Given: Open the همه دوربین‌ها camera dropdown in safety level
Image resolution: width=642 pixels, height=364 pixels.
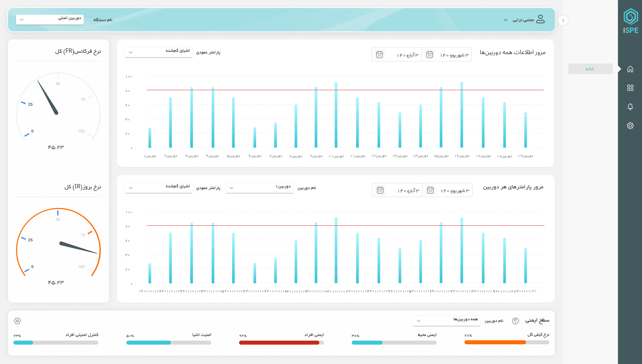Looking at the screenshot, I should point(447,321).
